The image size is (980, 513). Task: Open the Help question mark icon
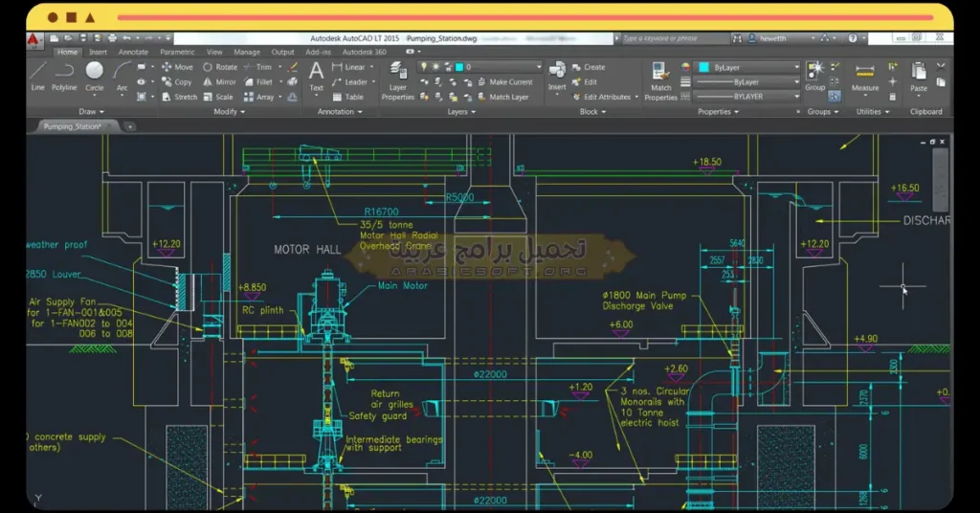(853, 38)
